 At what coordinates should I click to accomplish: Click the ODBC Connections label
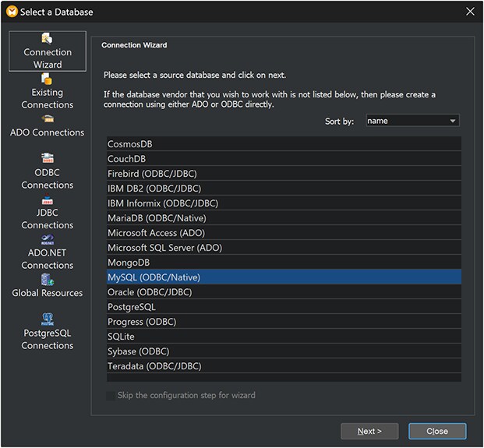coord(48,178)
